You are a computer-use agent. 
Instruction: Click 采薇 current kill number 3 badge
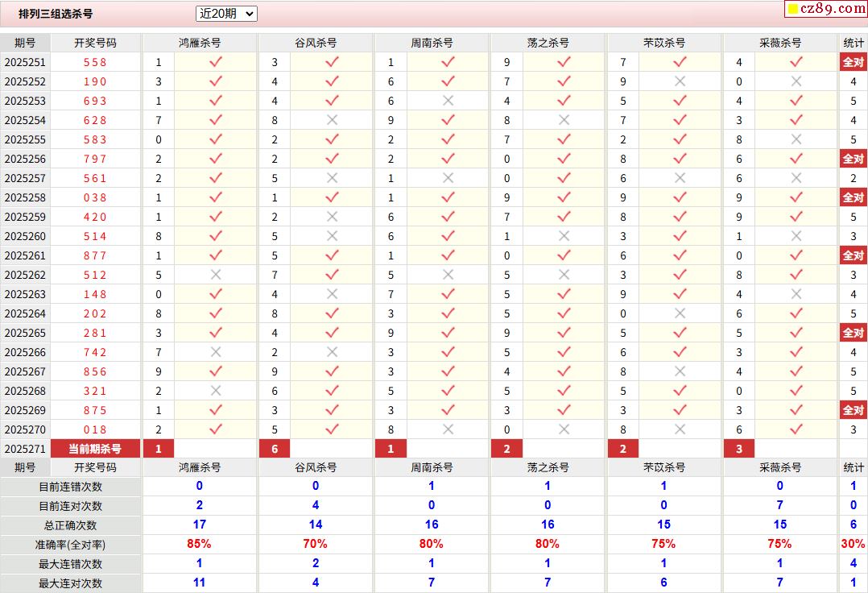(739, 449)
